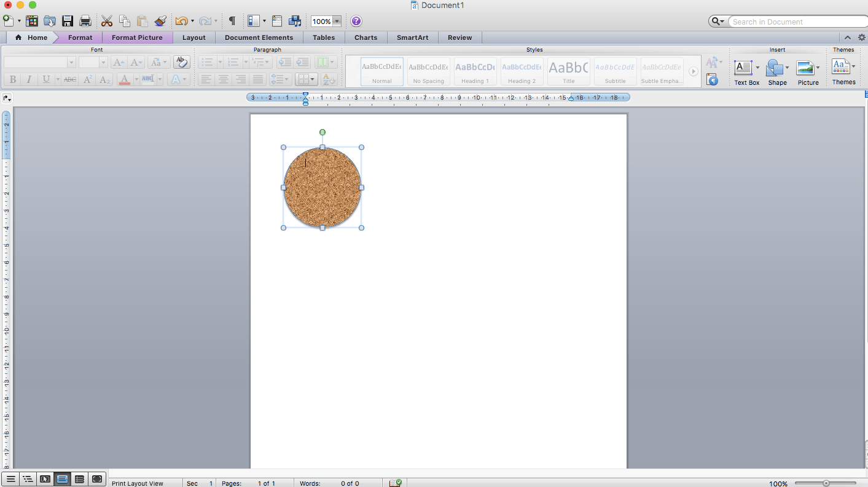Click the zoom slider at bottom right
868x487 pixels.
click(x=826, y=483)
